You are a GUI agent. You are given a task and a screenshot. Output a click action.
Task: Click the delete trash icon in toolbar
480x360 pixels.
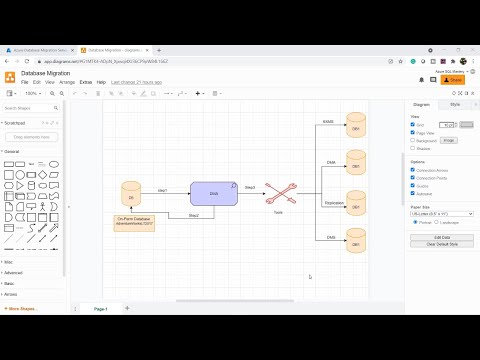point(98,94)
